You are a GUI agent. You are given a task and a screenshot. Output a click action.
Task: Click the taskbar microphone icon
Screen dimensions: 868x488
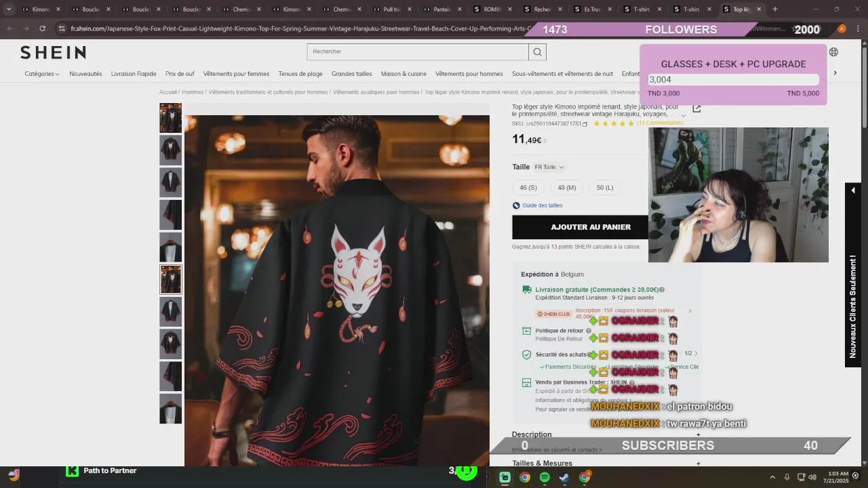tap(787, 477)
